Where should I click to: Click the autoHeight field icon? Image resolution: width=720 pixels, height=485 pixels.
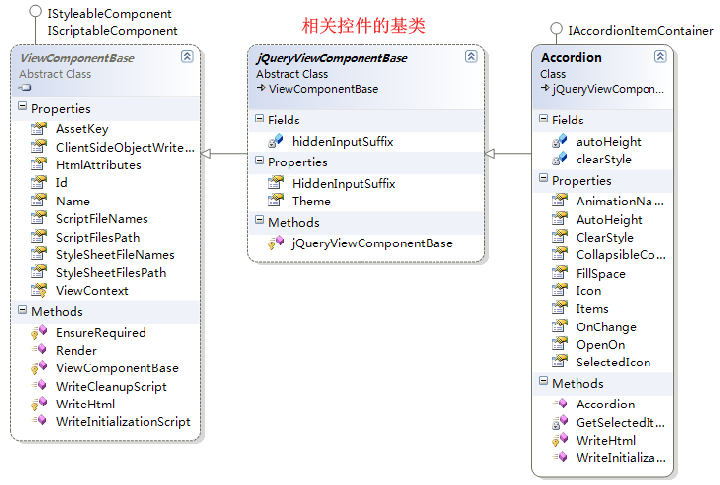(560, 141)
